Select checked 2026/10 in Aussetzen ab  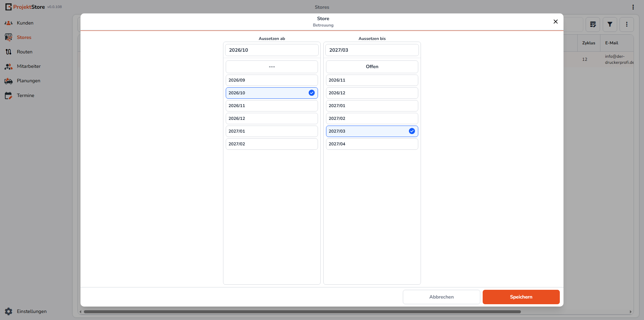tap(272, 93)
